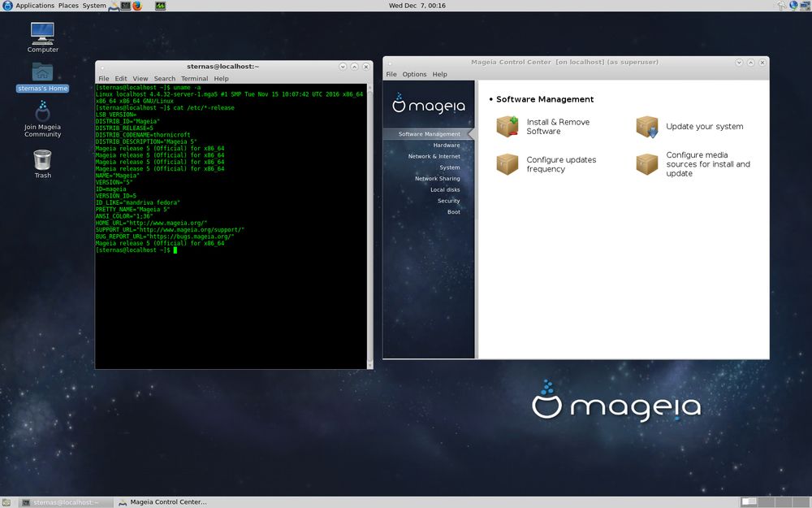Open the Trash desktop icon
Image resolution: width=812 pixels, height=508 pixels.
(x=43, y=163)
